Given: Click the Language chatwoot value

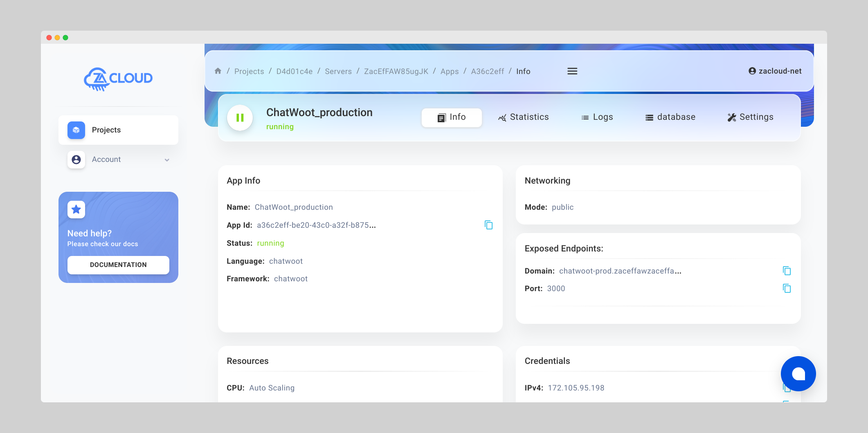Looking at the screenshot, I should 286,261.
